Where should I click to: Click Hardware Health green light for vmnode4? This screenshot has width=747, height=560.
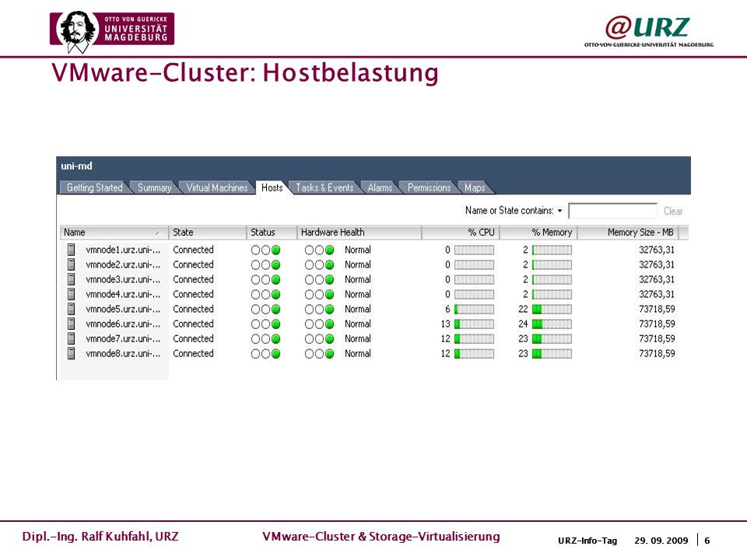pos(329,294)
